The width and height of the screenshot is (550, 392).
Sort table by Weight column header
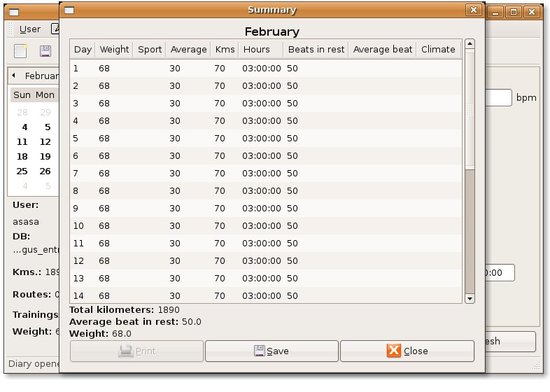(114, 49)
